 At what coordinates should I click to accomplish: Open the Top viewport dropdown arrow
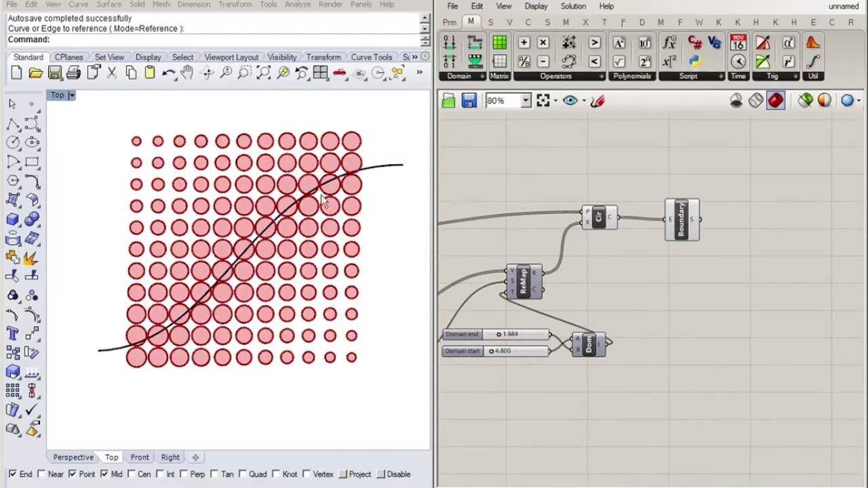pyautogui.click(x=71, y=96)
